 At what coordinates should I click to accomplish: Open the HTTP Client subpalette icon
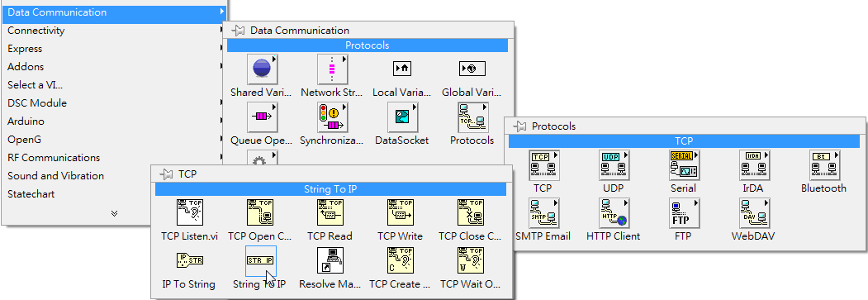[x=614, y=213]
